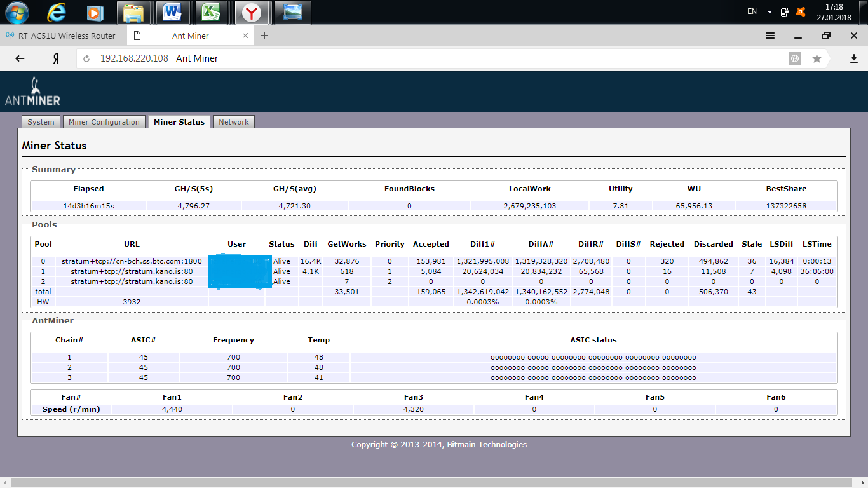The height and width of the screenshot is (488, 868).
Task: Open the clock showing 17:18
Action: tap(834, 11)
